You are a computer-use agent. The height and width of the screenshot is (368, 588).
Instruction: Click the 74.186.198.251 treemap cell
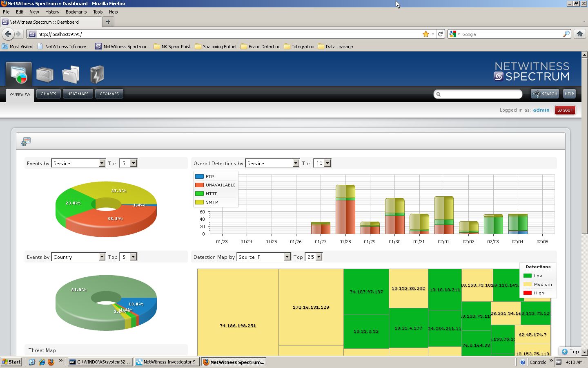pos(238,312)
